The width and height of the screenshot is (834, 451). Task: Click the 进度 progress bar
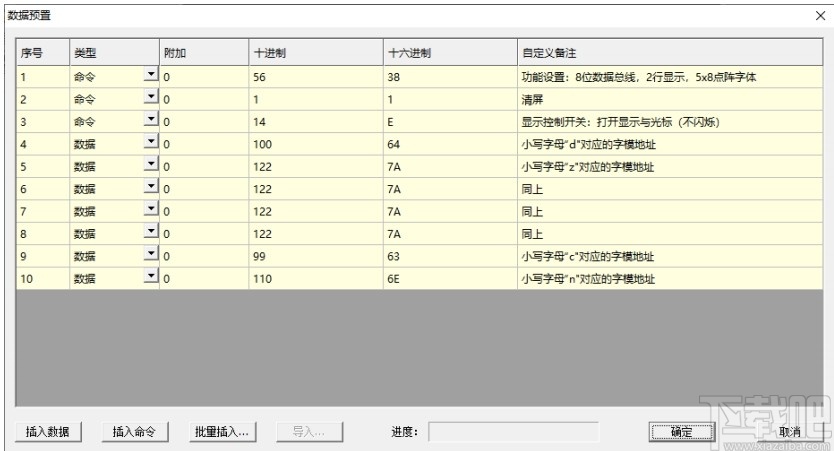513,432
